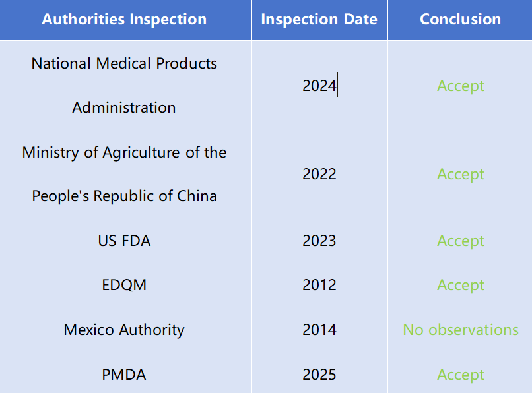Select Accept conclusion in PMDA row
Image resolution: width=532 pixels, height=393 pixels.
coord(461,375)
